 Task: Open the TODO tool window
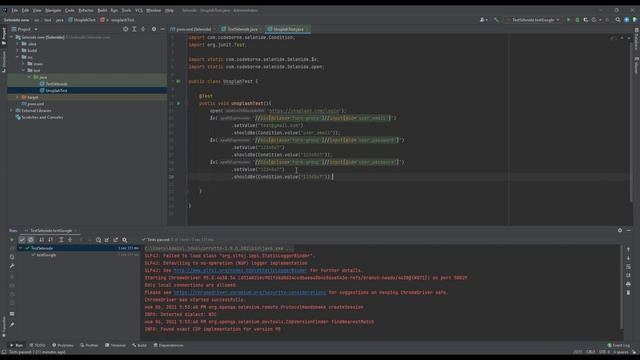tap(38, 345)
